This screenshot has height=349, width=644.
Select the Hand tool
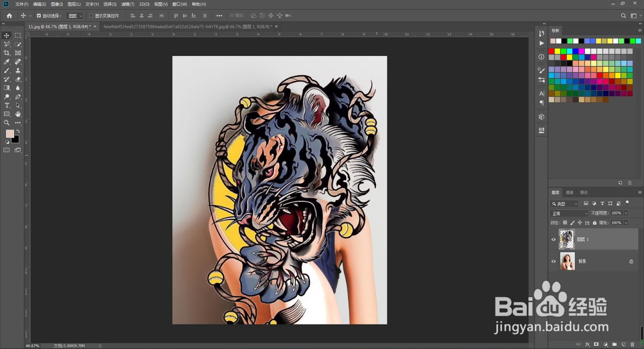pos(18,114)
